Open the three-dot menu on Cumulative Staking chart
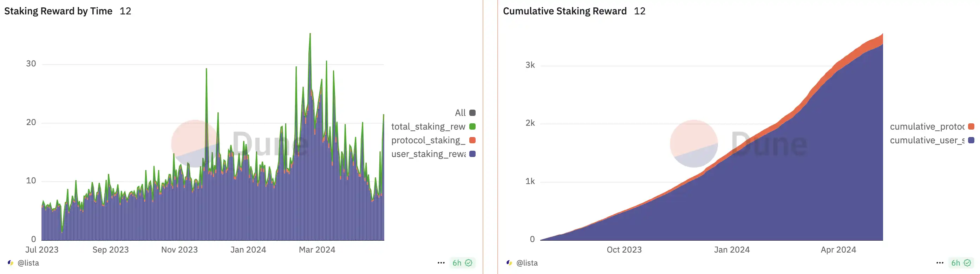Viewport: 980px width, 274px height. pos(940,263)
